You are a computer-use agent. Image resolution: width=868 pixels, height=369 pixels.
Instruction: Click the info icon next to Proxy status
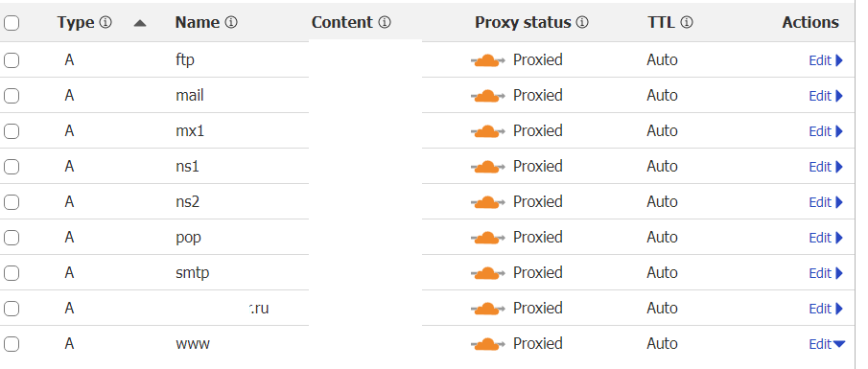582,23
